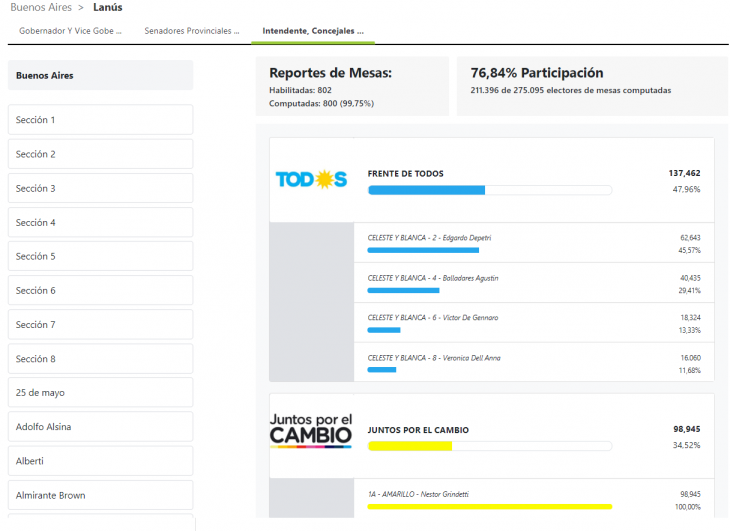The height and width of the screenshot is (531, 730).
Task: Click the Buenos Aires breadcrumb link
Action: point(41,7)
